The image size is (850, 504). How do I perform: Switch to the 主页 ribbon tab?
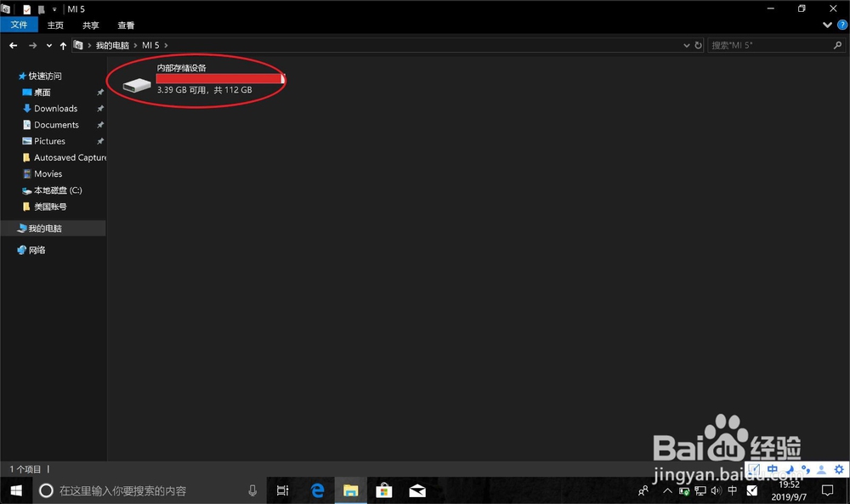[x=55, y=25]
